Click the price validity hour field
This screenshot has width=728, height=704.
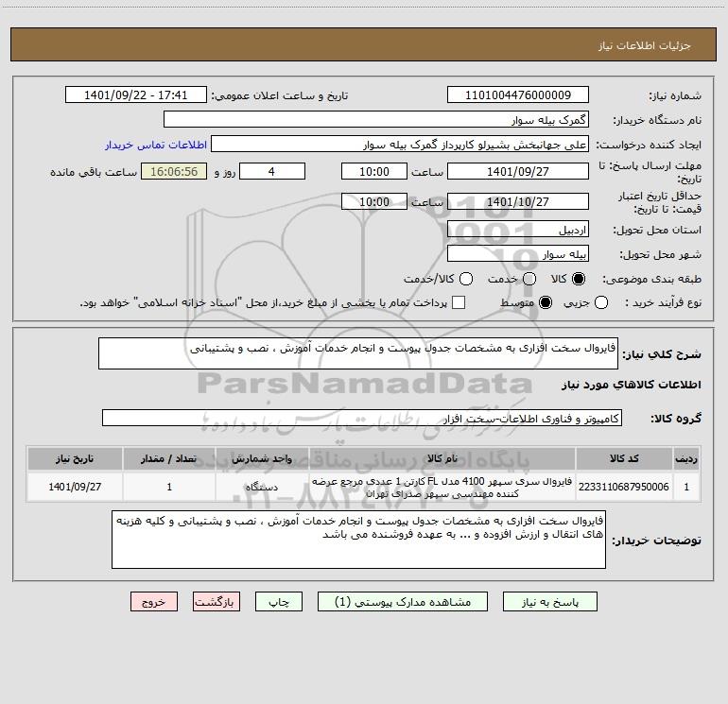374,201
